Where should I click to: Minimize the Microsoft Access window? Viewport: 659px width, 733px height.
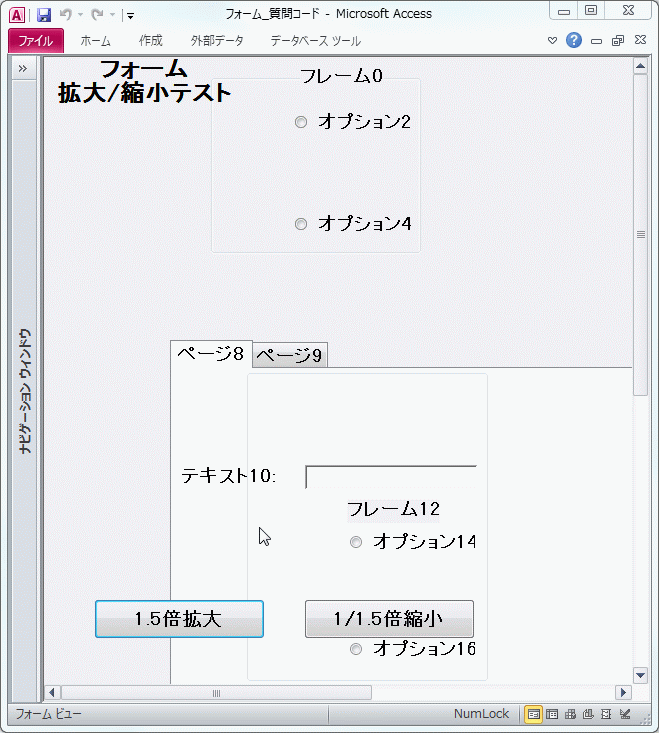pos(564,11)
